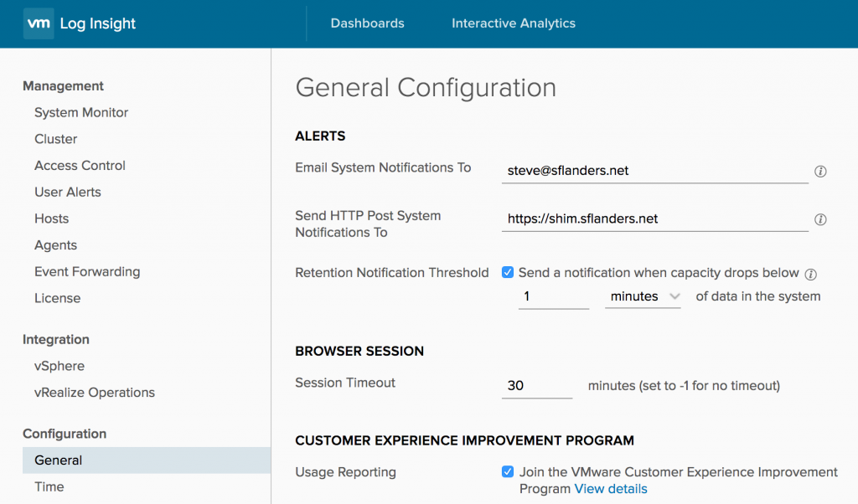Screen dimensions: 858x504
Task: Click info icon beside HTTP Post field
Action: [x=820, y=220]
